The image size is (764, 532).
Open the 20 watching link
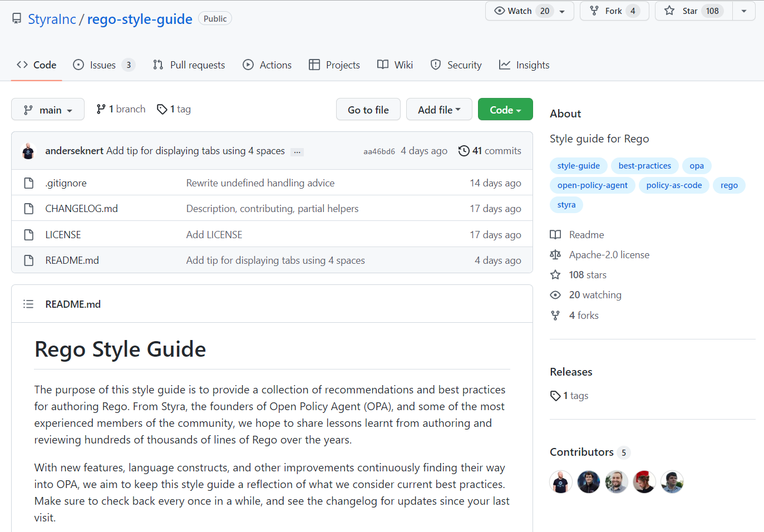coord(585,295)
